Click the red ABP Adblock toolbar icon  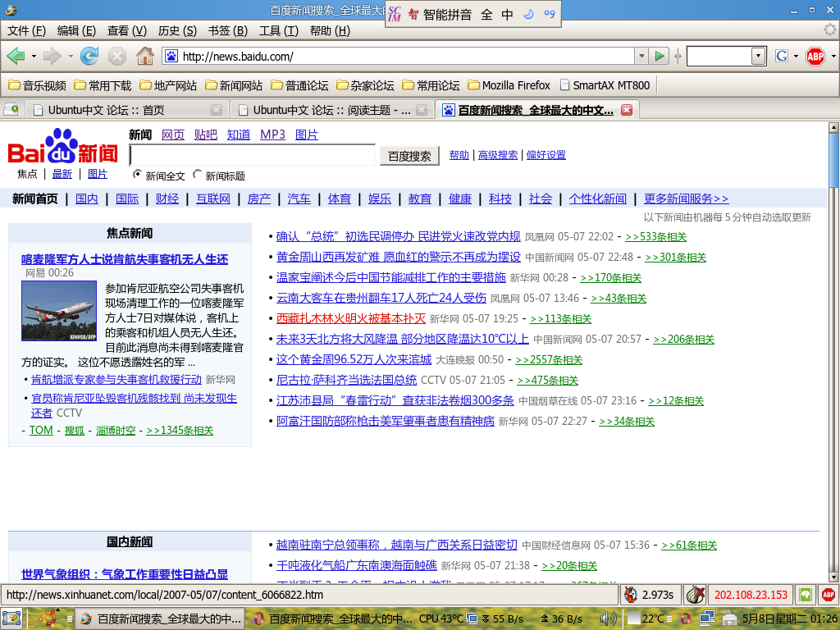815,56
